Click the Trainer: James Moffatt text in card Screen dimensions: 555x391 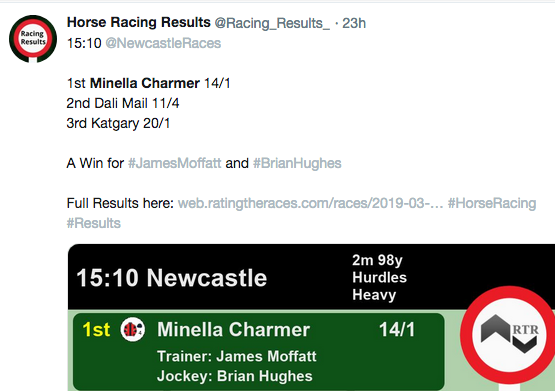237,356
